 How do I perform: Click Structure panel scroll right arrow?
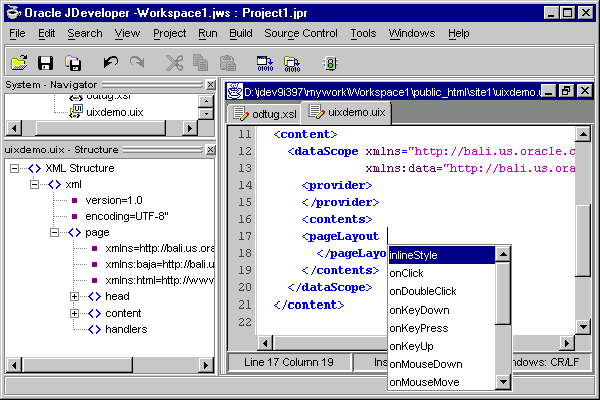[x=205, y=365]
